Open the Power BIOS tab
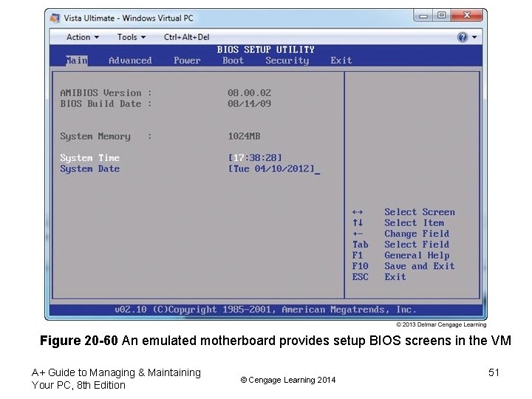 (x=187, y=61)
